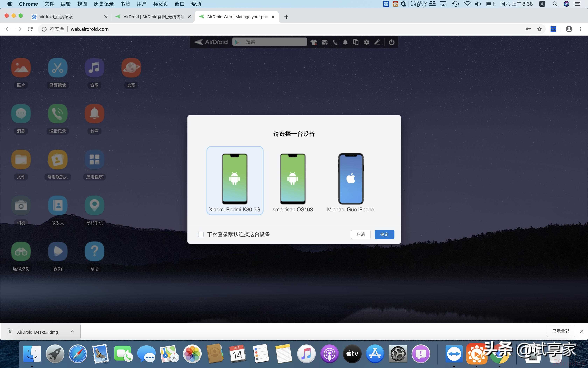Open Safari from the Dock
This screenshot has width=588, height=368.
click(x=78, y=354)
